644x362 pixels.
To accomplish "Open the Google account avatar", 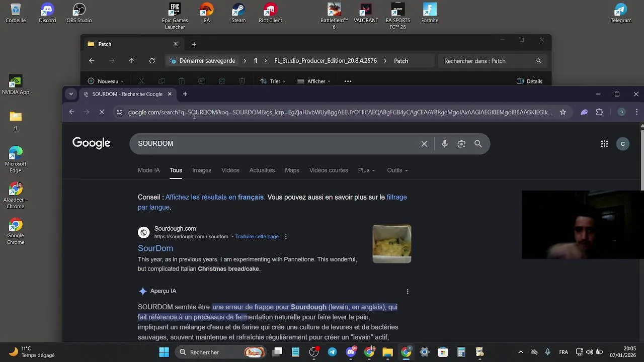I will (623, 144).
